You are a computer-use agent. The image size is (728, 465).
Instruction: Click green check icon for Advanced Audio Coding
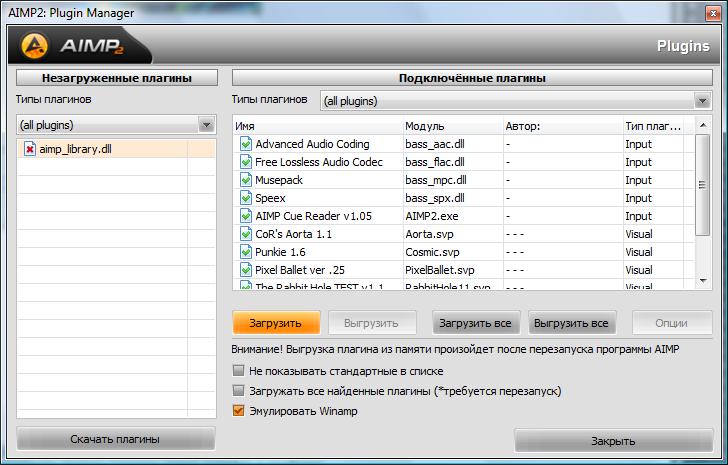245,144
